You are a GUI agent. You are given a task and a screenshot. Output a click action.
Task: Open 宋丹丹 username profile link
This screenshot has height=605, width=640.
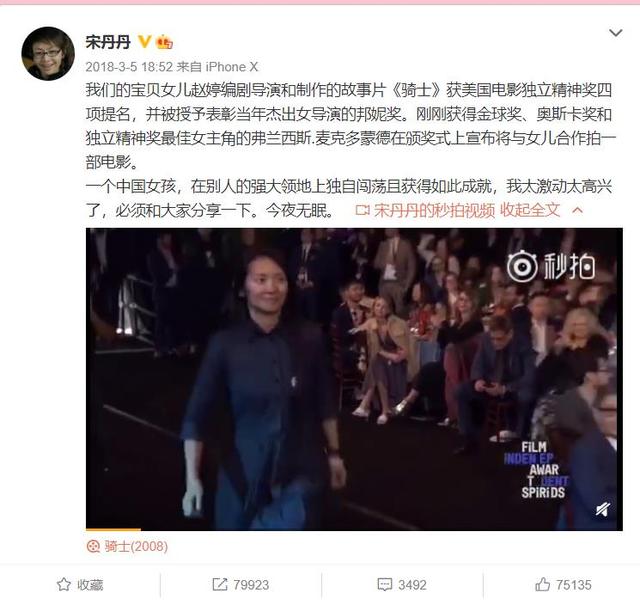108,42
